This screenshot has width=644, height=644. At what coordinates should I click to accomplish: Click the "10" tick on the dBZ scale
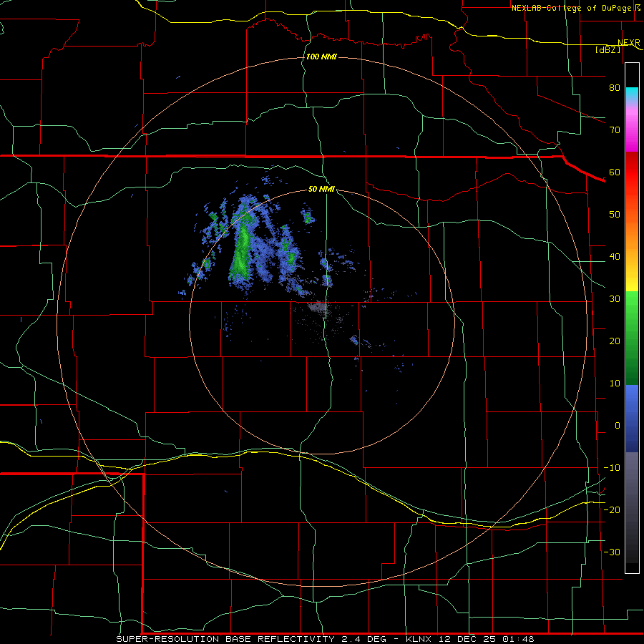(615, 384)
